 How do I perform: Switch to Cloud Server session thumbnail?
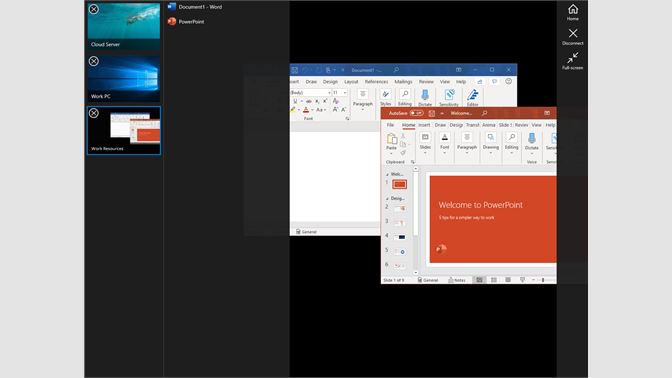click(x=123, y=26)
